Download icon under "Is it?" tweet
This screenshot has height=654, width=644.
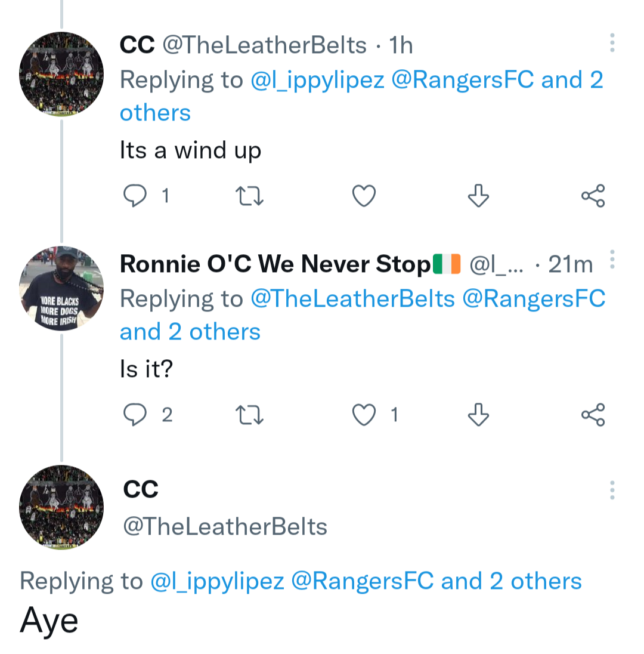click(x=478, y=415)
